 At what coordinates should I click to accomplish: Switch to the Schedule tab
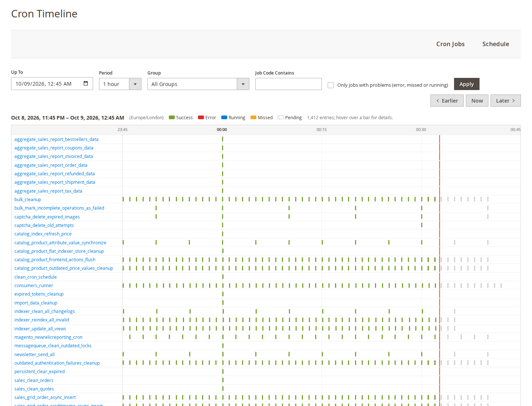click(495, 44)
